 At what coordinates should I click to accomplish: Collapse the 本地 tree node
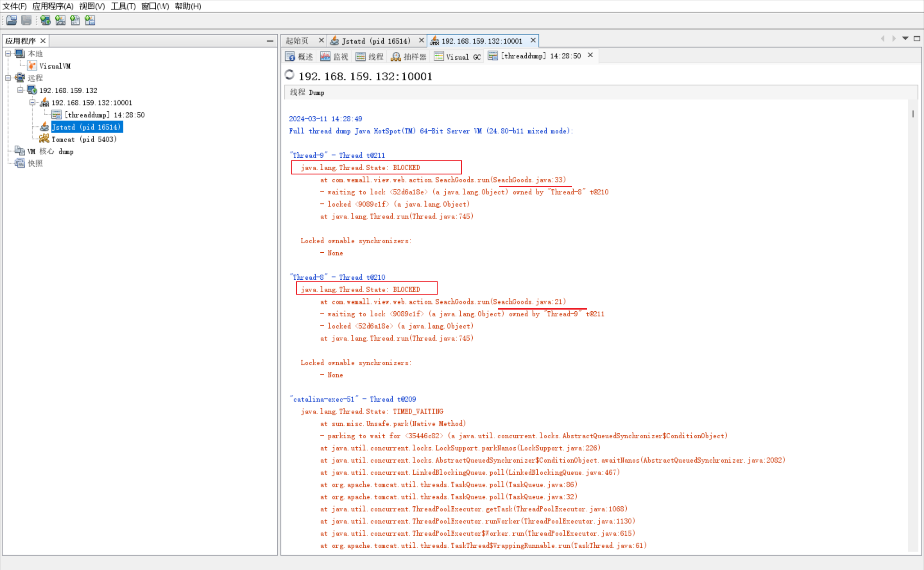click(8, 53)
